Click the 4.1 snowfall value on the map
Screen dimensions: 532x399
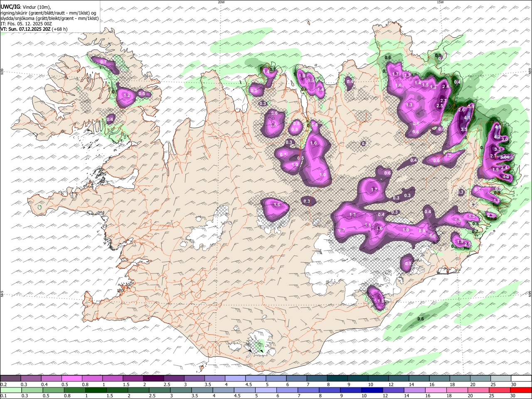point(467,118)
